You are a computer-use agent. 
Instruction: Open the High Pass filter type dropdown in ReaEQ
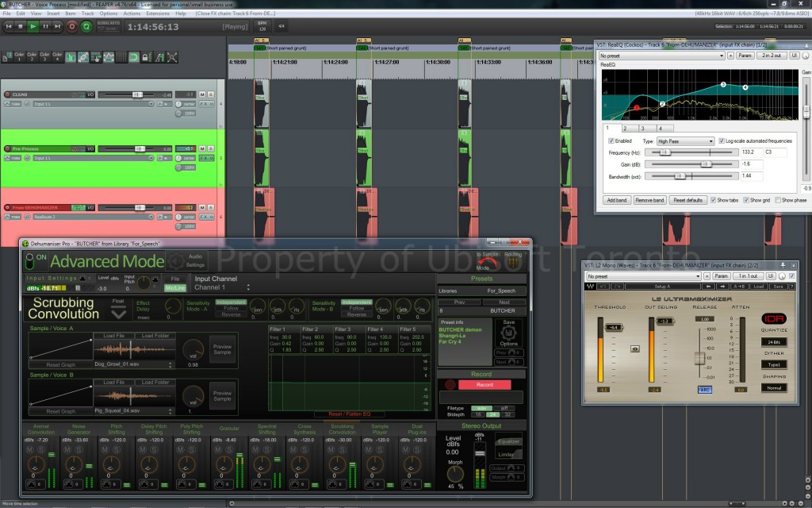click(684, 141)
